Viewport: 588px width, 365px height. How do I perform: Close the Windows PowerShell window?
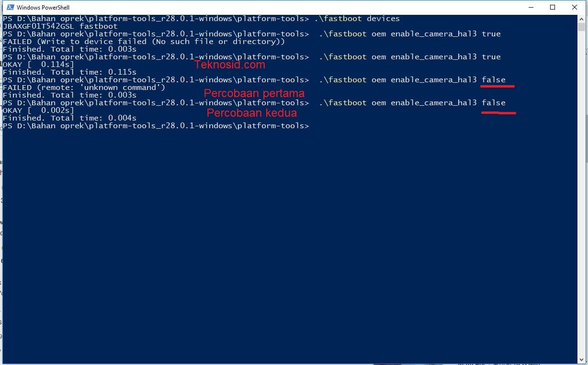(x=575, y=7)
